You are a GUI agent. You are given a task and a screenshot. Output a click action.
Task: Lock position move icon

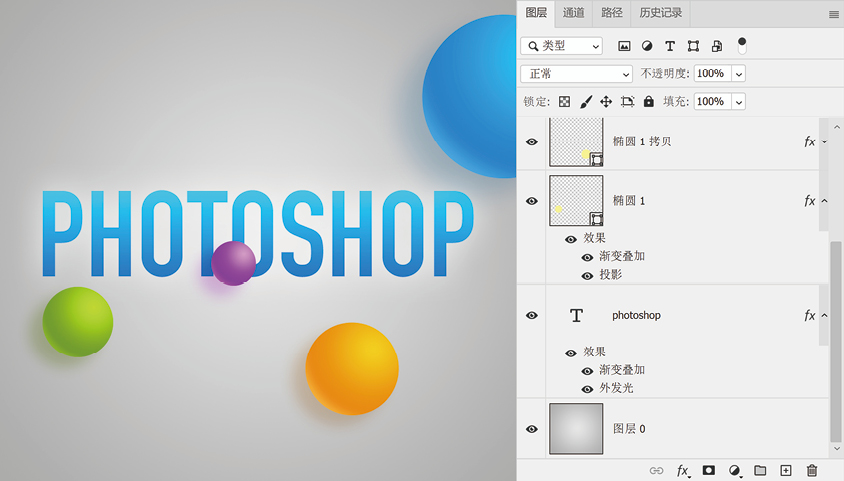tap(606, 102)
